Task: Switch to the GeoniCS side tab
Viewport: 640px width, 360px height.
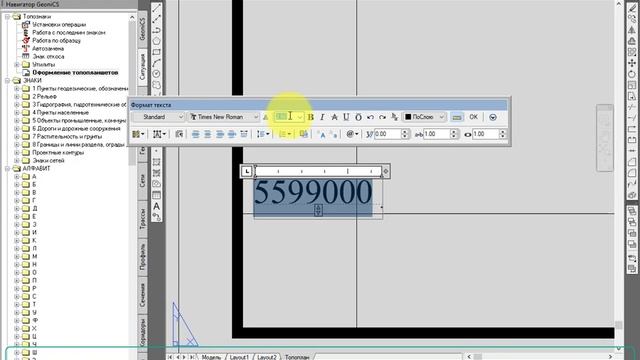Action: click(x=142, y=29)
